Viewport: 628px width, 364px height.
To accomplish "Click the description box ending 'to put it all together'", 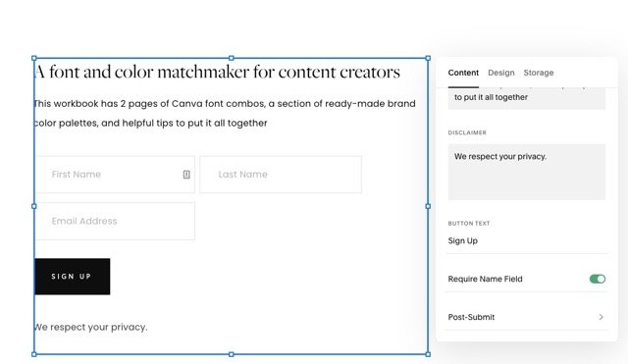I will (527, 98).
